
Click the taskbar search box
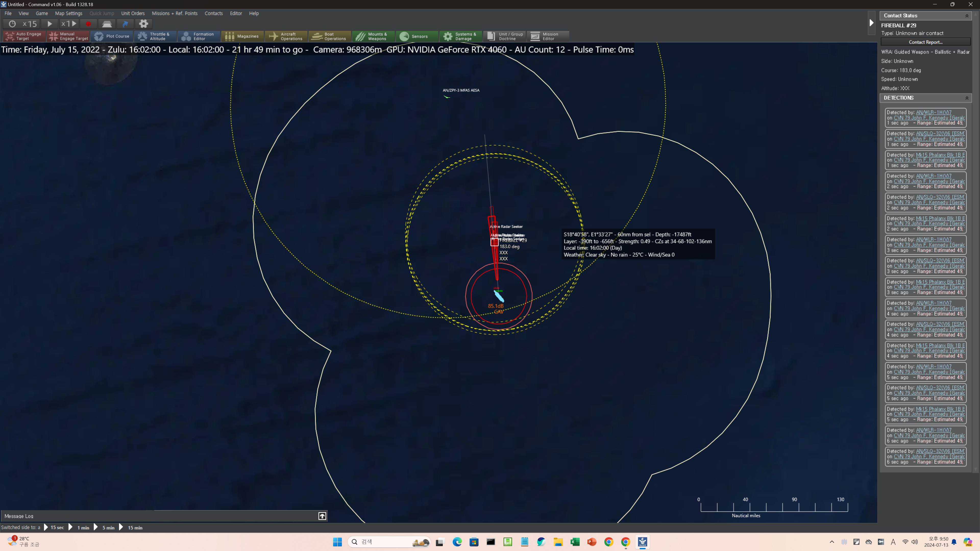click(389, 542)
